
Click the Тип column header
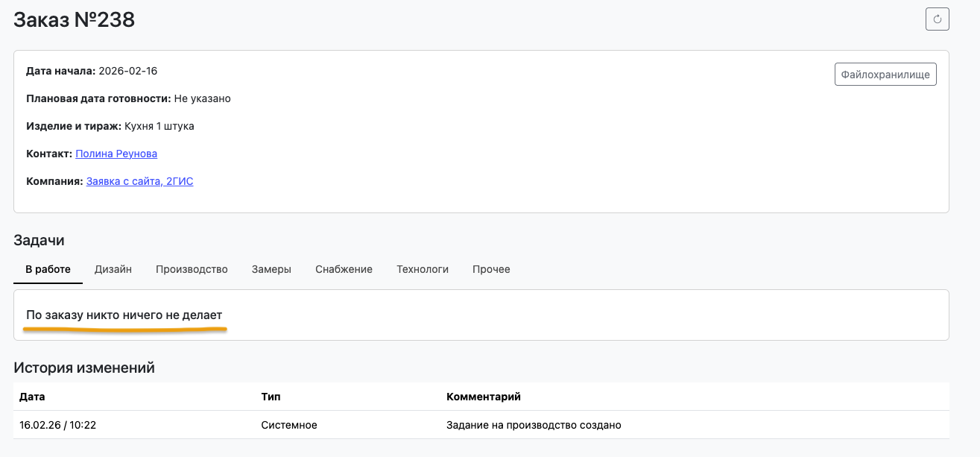pos(271,397)
